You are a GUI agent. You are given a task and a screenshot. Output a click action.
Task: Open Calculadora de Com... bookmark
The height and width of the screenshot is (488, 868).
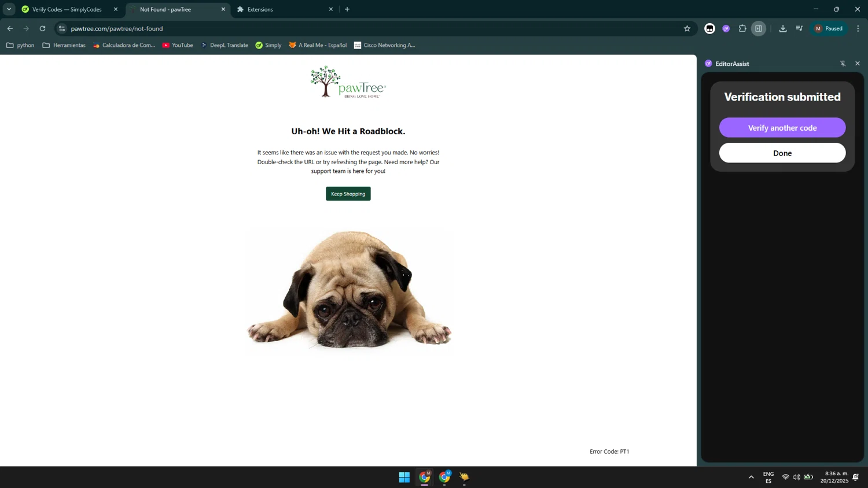124,45
